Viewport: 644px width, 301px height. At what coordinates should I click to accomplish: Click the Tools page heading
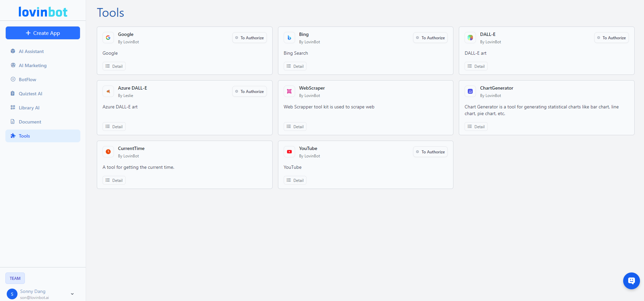pyautogui.click(x=111, y=13)
